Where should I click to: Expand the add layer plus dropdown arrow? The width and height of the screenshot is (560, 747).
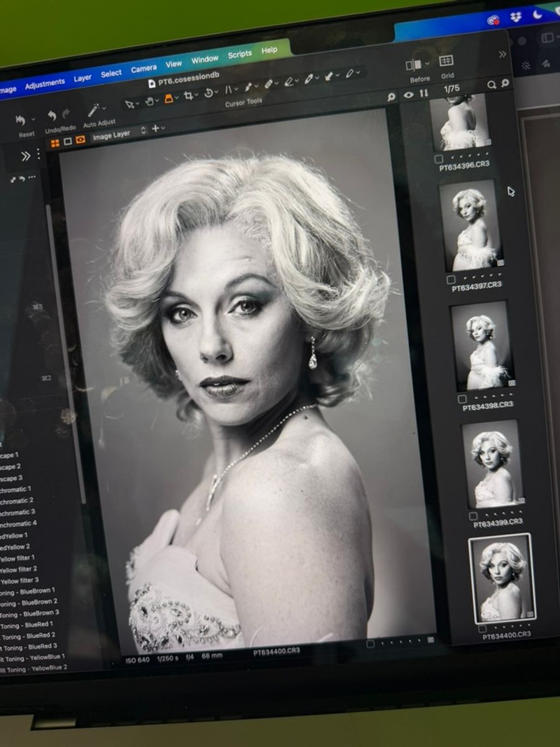click(x=163, y=128)
